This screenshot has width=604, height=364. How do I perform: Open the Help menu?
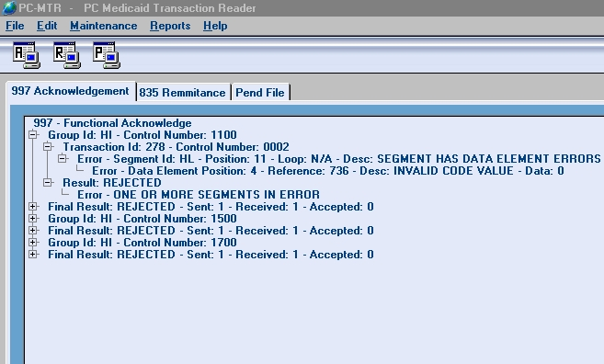click(215, 26)
